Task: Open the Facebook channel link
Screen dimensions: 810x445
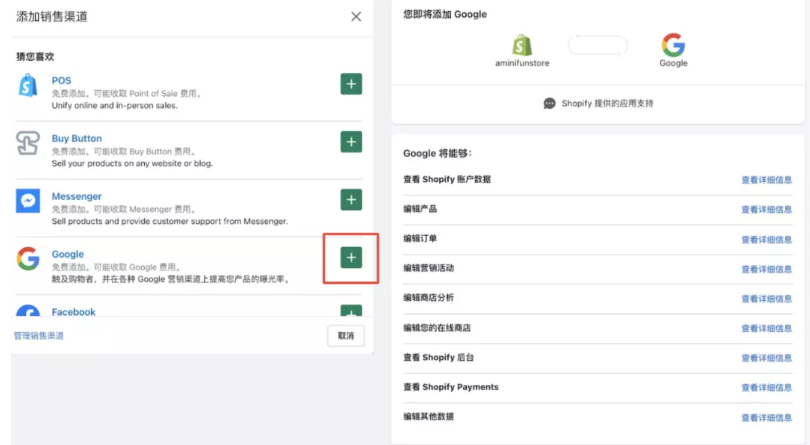Action: coord(73,312)
